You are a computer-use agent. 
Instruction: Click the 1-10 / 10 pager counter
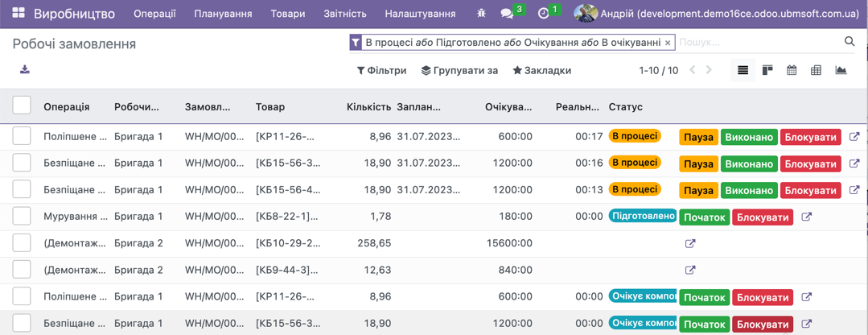point(658,70)
